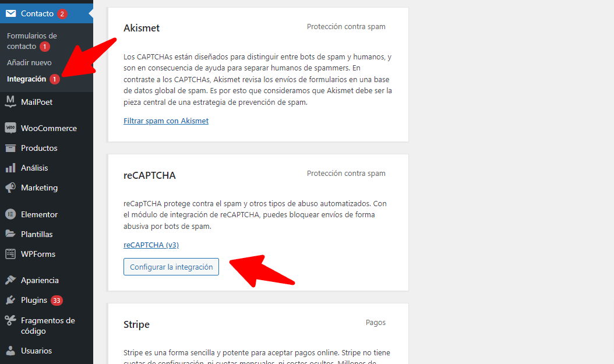The height and width of the screenshot is (364, 614).
Task: Click the WooCommerce woo icon
Action: click(10, 128)
